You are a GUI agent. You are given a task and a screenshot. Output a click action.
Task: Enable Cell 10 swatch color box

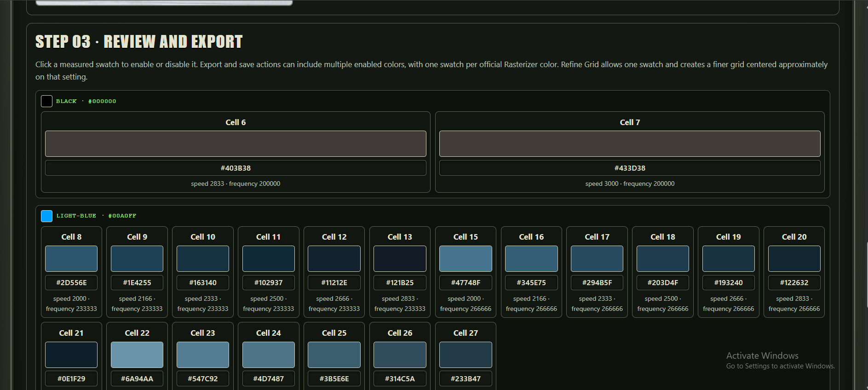coord(203,258)
